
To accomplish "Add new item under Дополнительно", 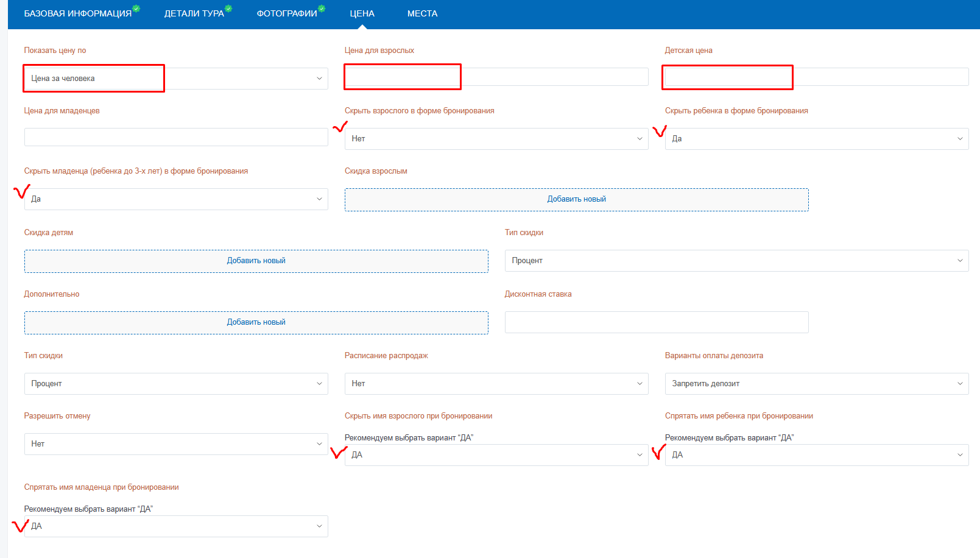I will pos(256,322).
